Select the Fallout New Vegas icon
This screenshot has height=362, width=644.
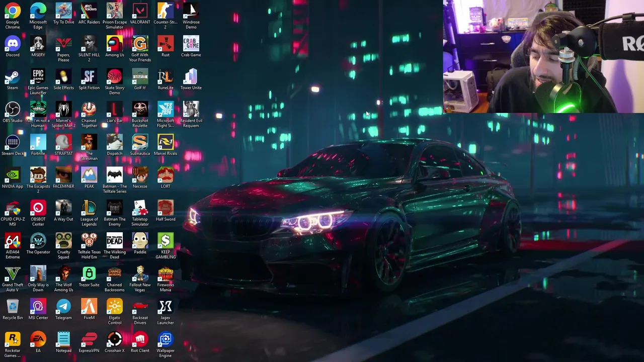140,274
